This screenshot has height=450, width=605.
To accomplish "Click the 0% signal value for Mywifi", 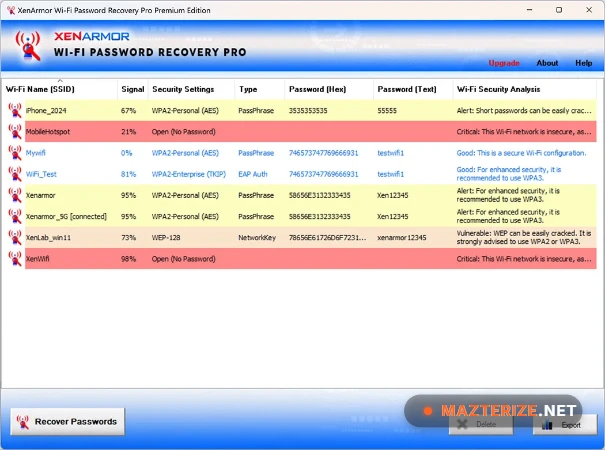I will click(x=127, y=153).
